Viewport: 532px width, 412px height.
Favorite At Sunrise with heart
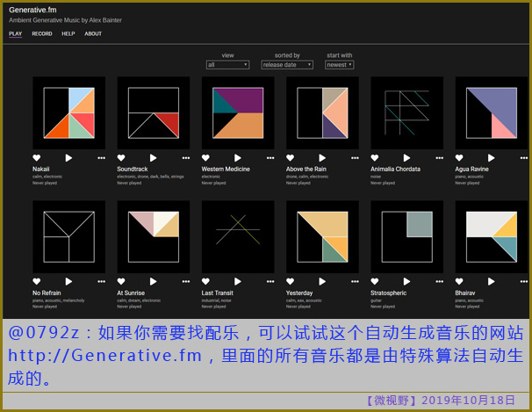(x=121, y=281)
